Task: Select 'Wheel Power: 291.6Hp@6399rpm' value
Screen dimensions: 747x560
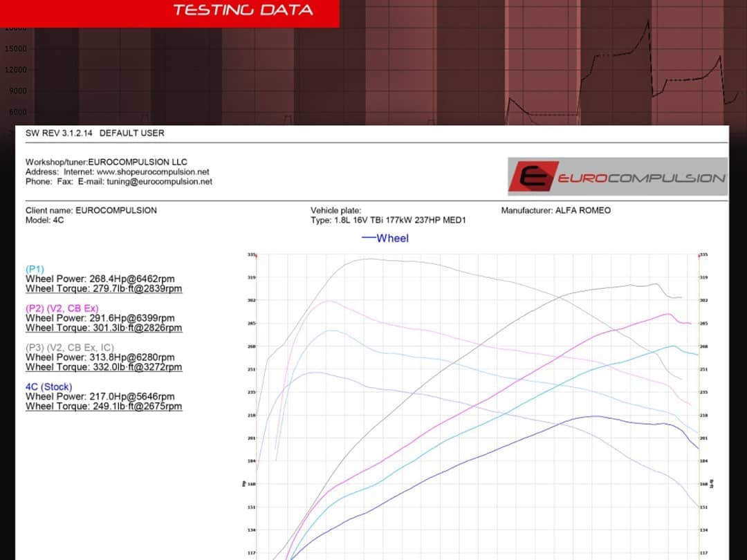Action: [x=100, y=318]
